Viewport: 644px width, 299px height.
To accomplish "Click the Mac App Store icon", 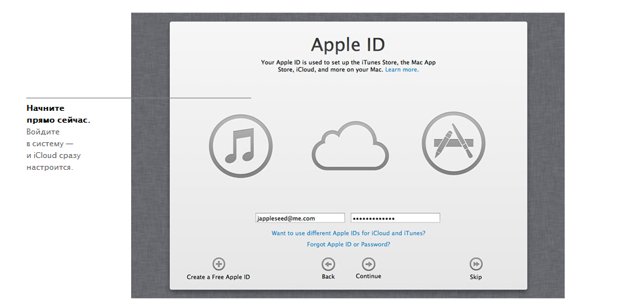I will (x=453, y=142).
